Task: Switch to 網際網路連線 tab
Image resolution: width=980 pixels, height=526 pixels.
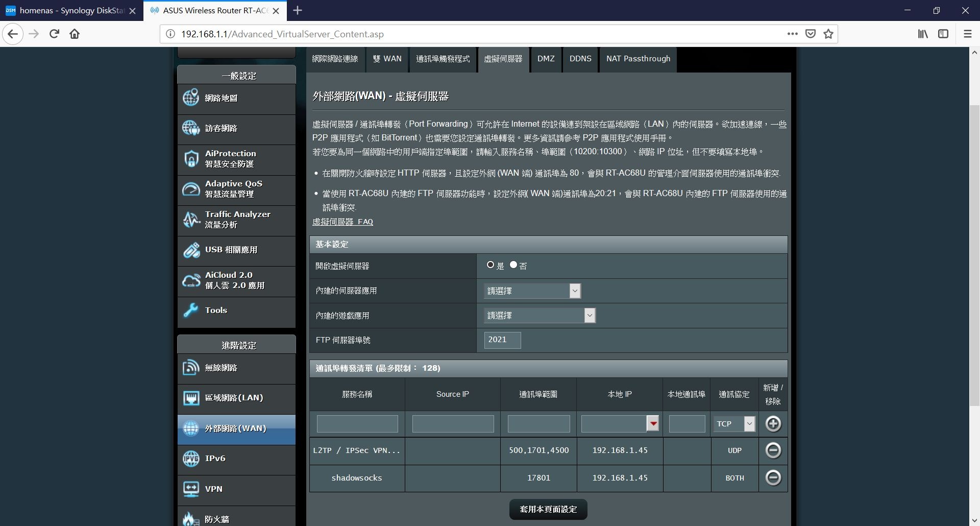Action: point(335,59)
